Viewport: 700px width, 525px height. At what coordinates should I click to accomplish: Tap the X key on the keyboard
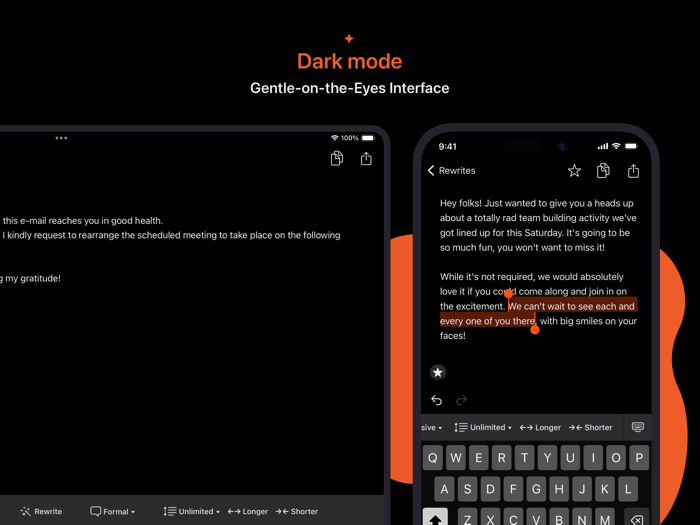click(x=490, y=517)
